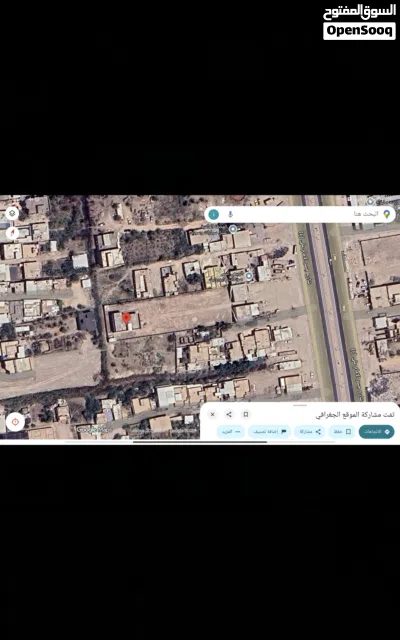400x640 pixels.
Task: Tap the More chip 'المزيد'
Action: pos(231,431)
